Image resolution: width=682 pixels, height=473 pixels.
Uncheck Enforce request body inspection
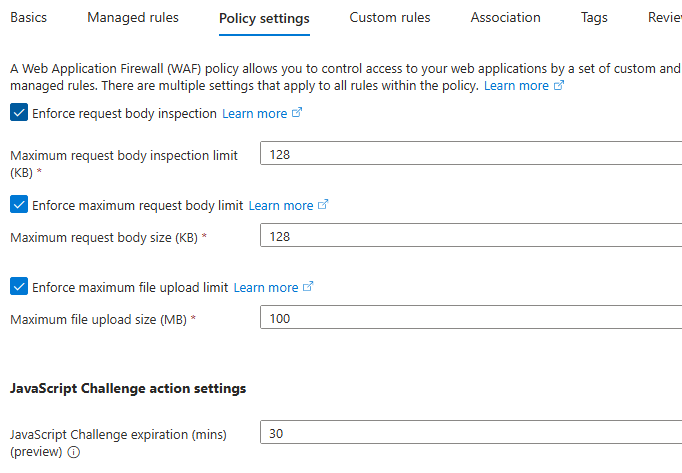tap(19, 113)
